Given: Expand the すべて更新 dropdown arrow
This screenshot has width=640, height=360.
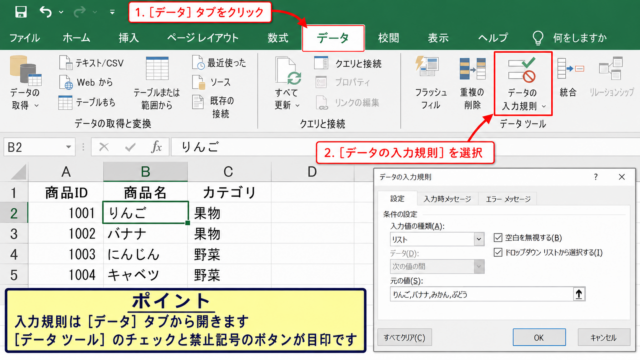Looking at the screenshot, I should (297, 105).
